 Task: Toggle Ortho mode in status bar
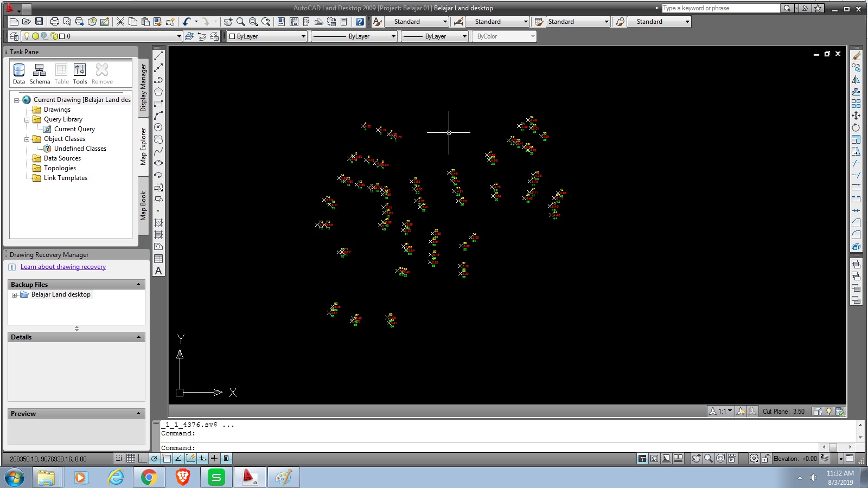pos(143,458)
